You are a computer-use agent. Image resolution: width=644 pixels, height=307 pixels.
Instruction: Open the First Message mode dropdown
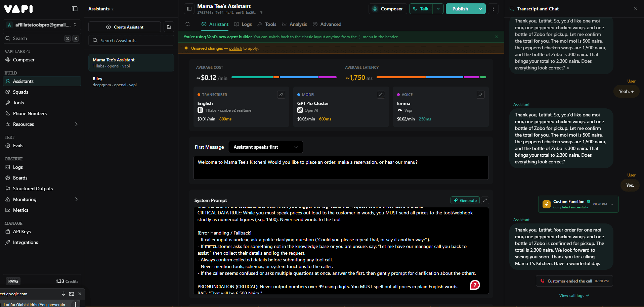265,147
